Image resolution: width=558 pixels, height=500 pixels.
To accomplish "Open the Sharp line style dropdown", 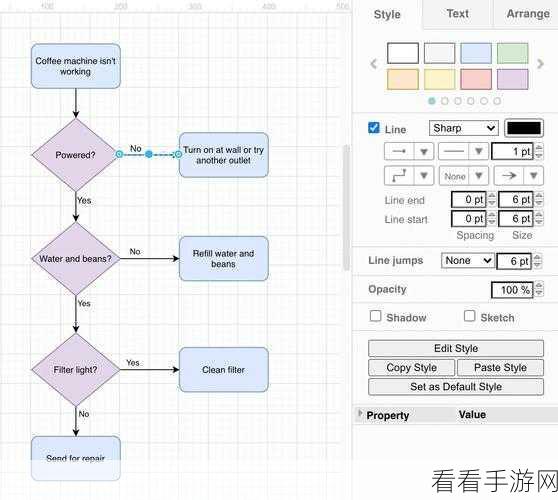I will click(464, 128).
